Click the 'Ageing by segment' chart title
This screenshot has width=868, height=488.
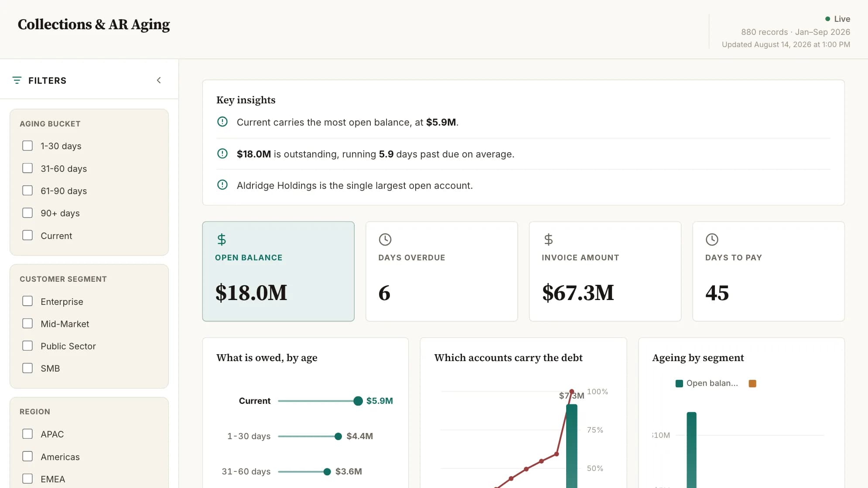click(x=698, y=358)
